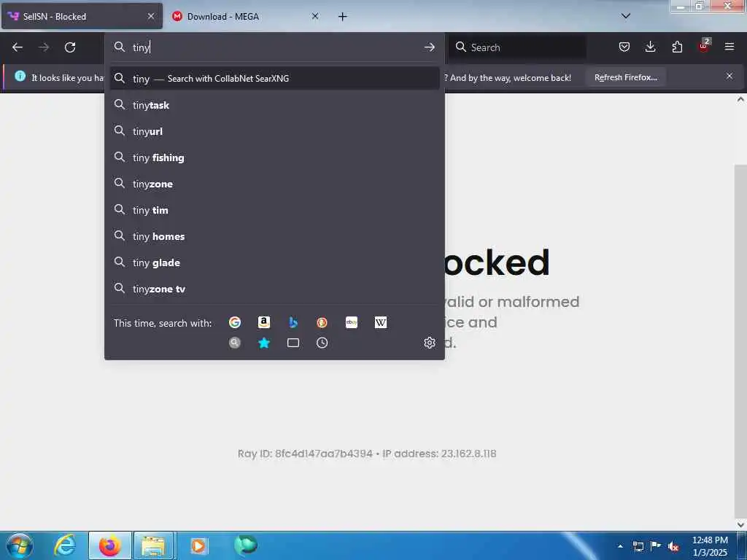747x560 pixels.
Task: Open the media player taskbar icon
Action: point(198,545)
